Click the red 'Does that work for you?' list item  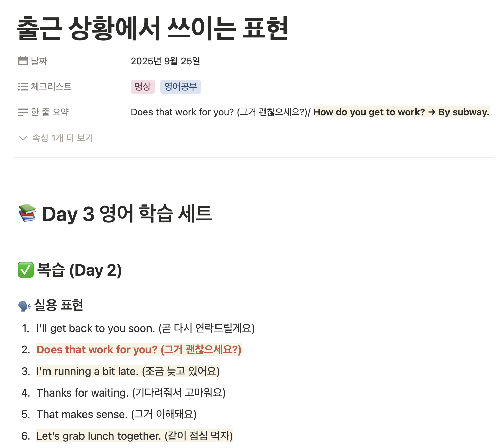(139, 350)
